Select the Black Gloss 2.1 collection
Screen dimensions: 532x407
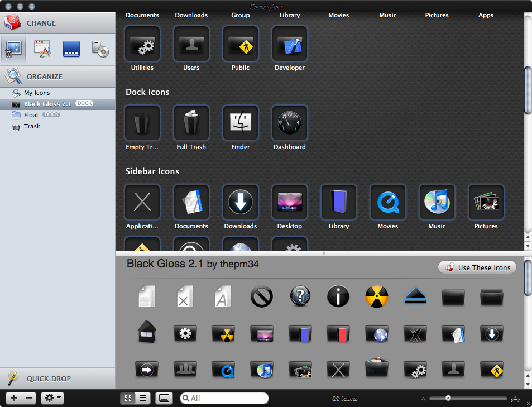(57, 104)
